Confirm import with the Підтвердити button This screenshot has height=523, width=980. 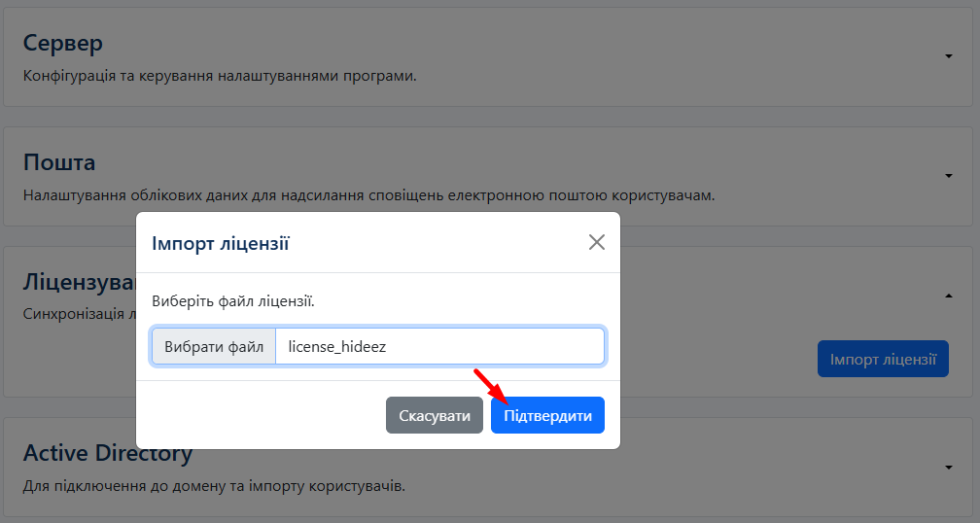pyautogui.click(x=547, y=415)
